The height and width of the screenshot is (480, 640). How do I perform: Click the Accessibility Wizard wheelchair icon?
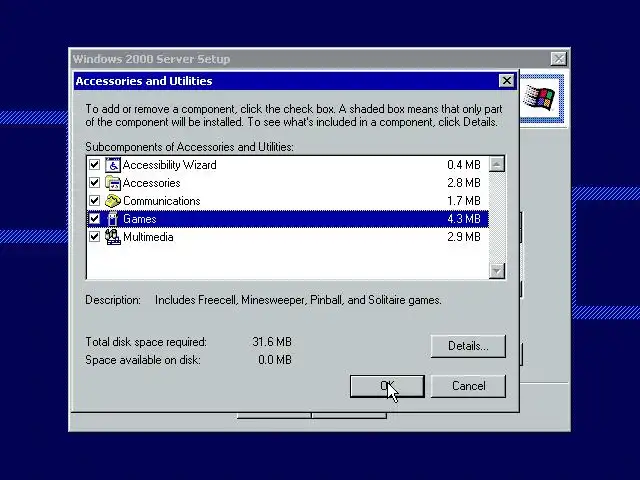113,165
